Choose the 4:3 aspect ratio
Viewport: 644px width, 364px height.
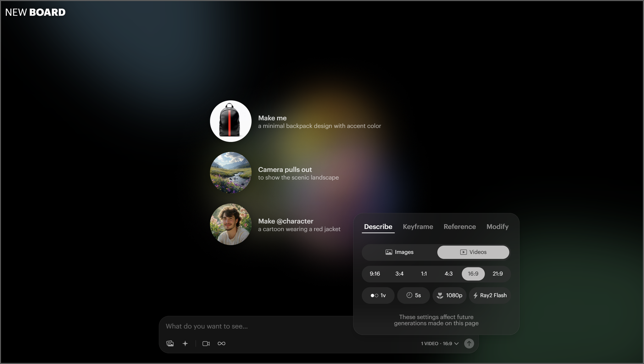448,274
